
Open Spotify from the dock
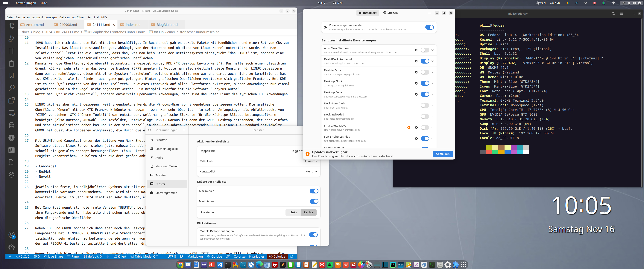330,265
